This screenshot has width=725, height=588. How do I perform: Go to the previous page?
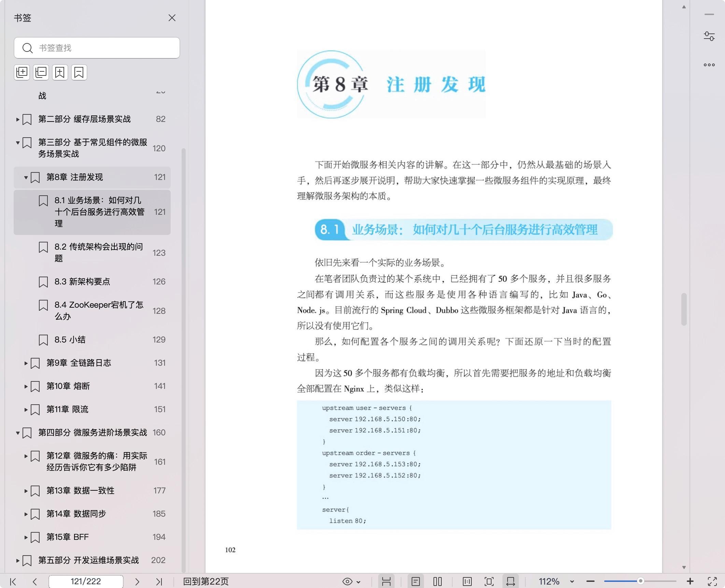(x=34, y=582)
